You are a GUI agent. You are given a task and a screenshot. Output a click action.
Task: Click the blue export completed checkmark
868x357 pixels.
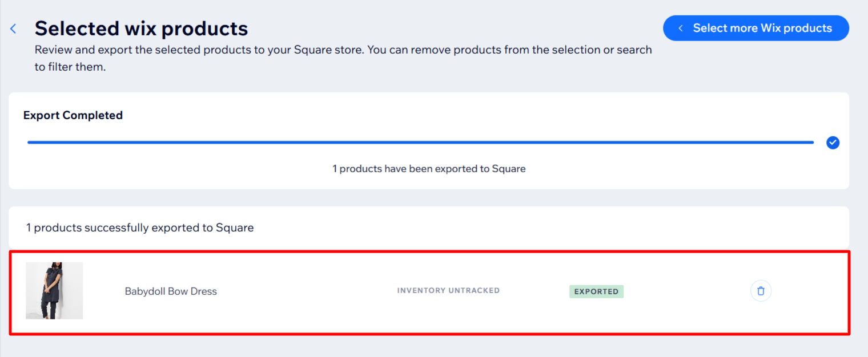coord(833,143)
